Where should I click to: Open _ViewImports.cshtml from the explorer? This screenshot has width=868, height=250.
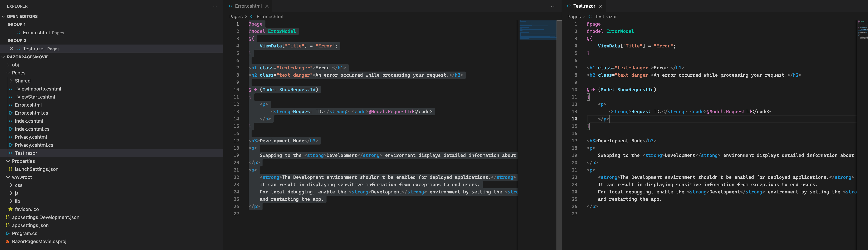pyautogui.click(x=38, y=89)
